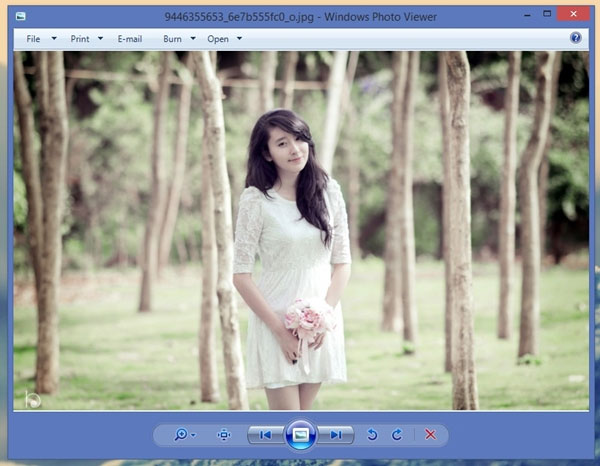The height and width of the screenshot is (466, 600).
Task: Open the Print menu
Action: point(85,39)
